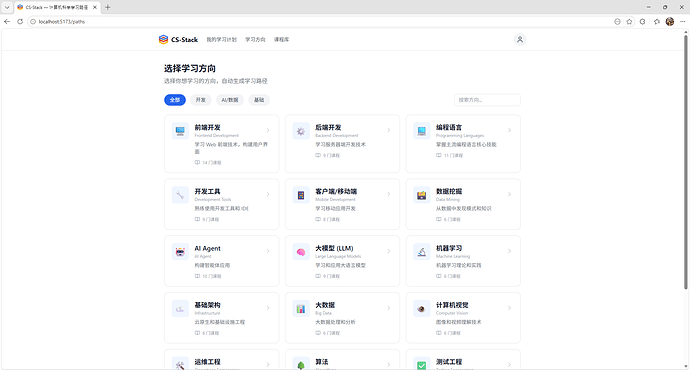Expand the 客户端/移动端 card chevron
The width and height of the screenshot is (690, 370).
click(x=389, y=194)
